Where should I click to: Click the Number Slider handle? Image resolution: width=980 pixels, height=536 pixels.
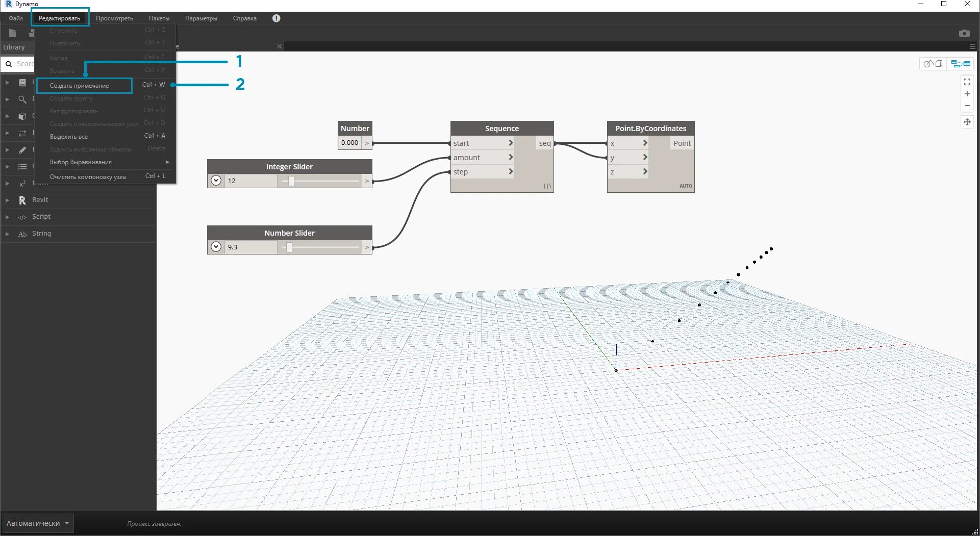pos(289,247)
